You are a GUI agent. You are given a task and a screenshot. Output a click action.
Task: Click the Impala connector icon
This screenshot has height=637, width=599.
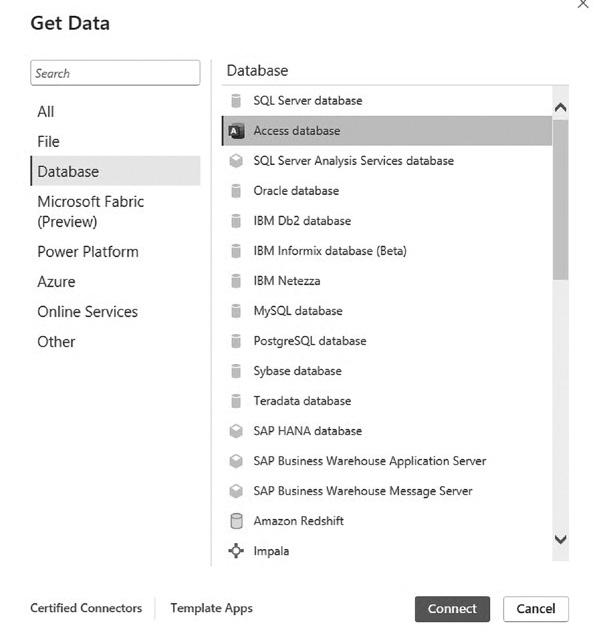(236, 551)
